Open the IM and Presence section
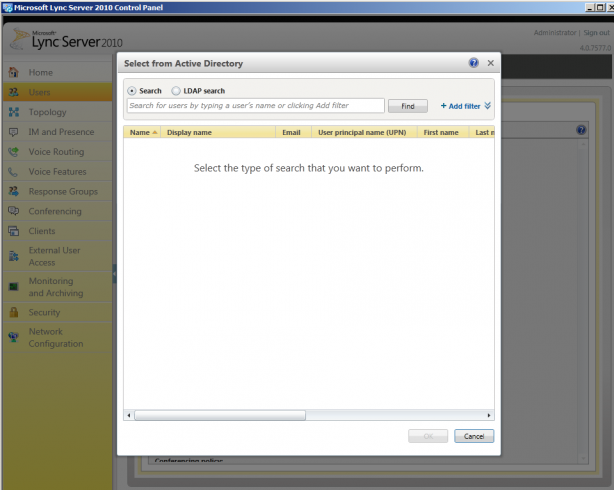Image resolution: width=614 pixels, height=490 pixels. click(x=58, y=132)
